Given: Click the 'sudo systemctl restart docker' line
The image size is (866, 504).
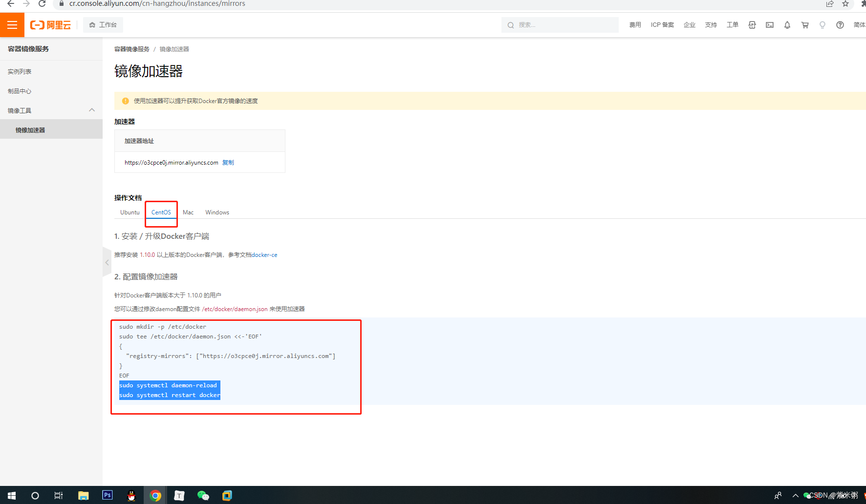Looking at the screenshot, I should [170, 395].
